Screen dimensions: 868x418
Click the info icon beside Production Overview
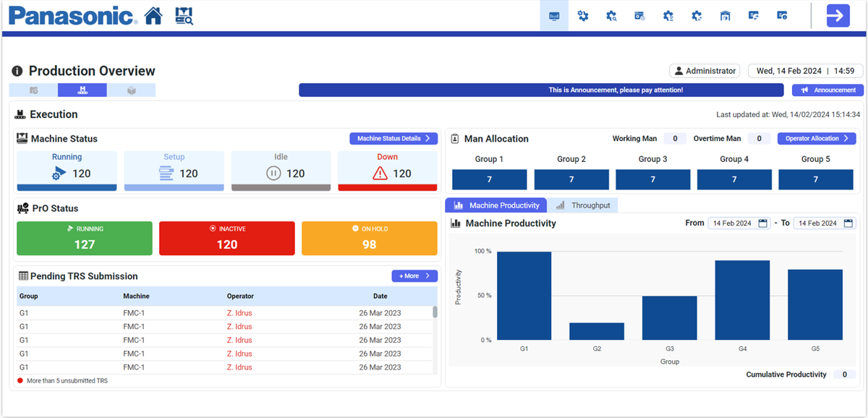pos(17,72)
